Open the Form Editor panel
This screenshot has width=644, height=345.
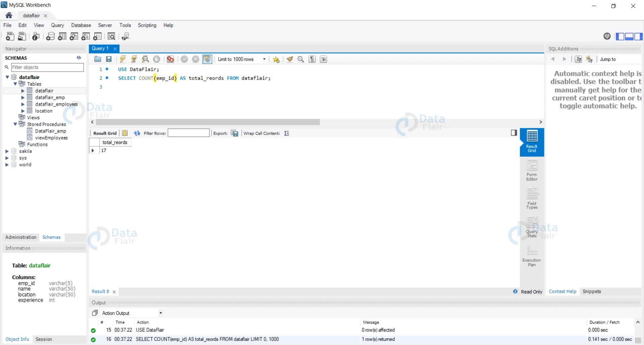click(531, 171)
